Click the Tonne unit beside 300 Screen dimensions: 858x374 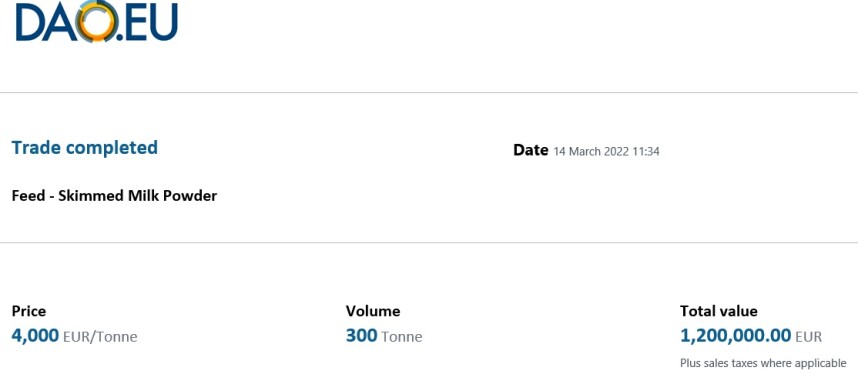point(402,336)
